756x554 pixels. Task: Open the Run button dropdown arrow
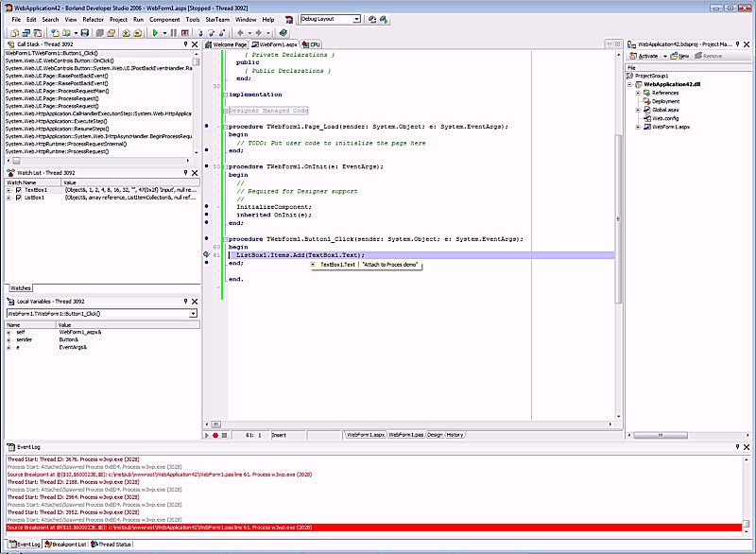pyautogui.click(x=164, y=33)
